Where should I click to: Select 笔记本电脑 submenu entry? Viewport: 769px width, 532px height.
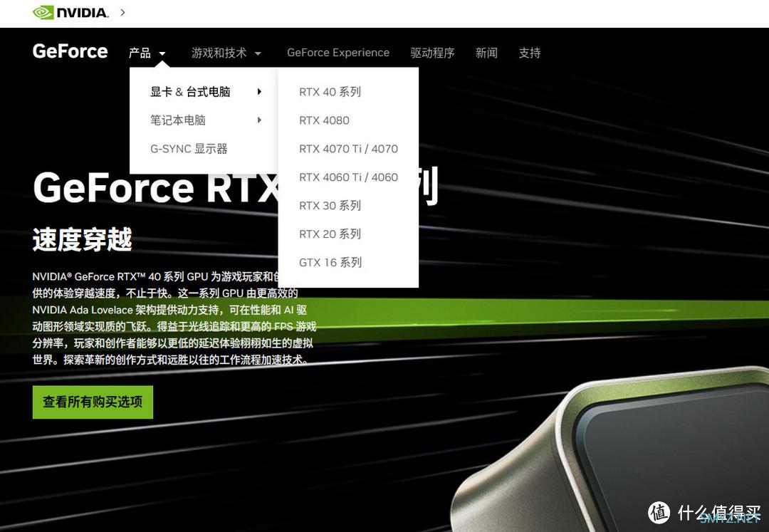[177, 120]
